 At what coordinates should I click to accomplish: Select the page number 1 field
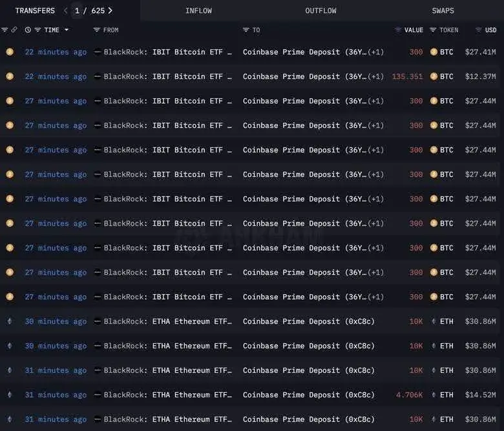pyautogui.click(x=77, y=10)
